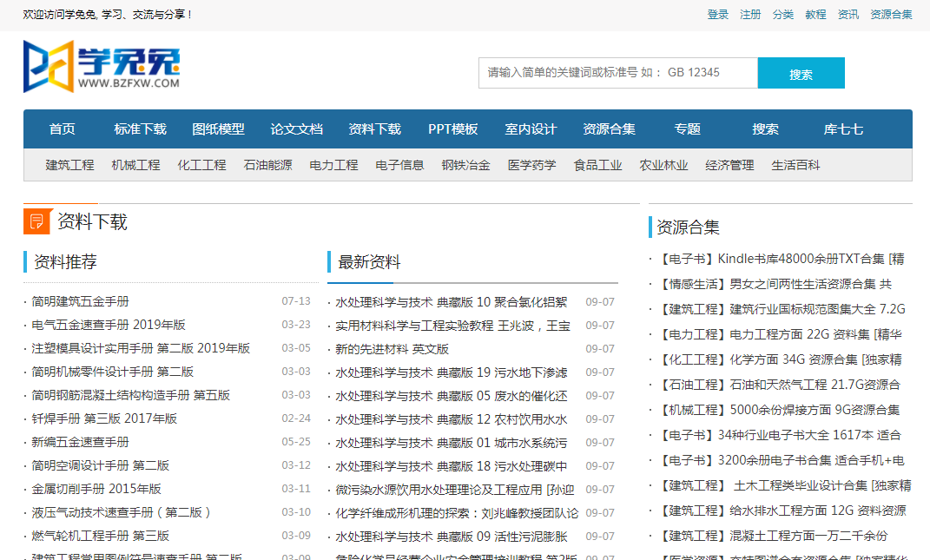930x560 pixels.
Task: Click the orange document icon beside 资料下载
Action: click(x=35, y=220)
